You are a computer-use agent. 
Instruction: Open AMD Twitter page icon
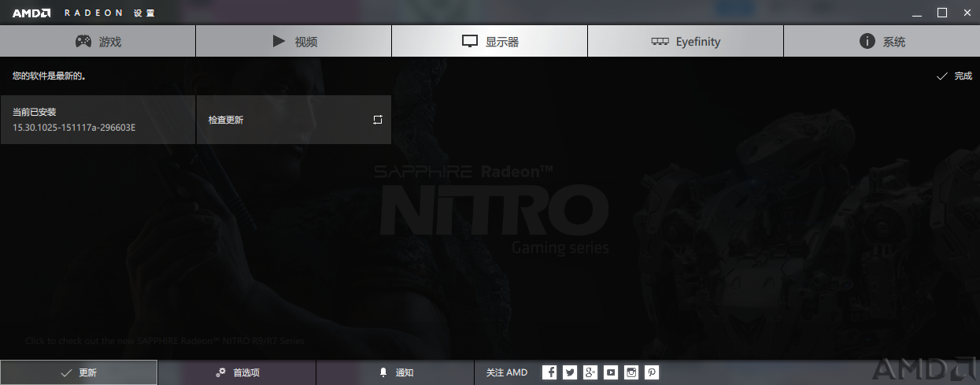[x=570, y=372]
